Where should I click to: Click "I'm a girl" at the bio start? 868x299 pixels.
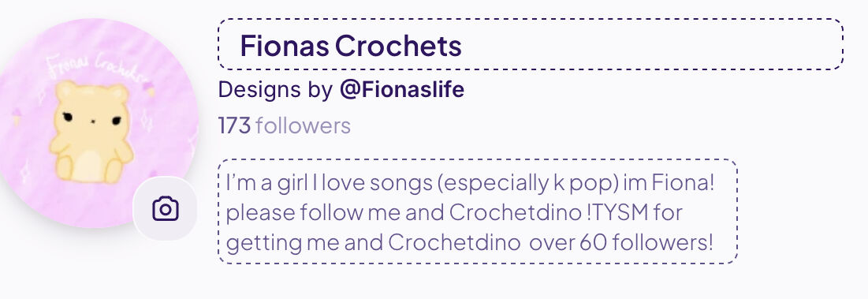click(266, 183)
